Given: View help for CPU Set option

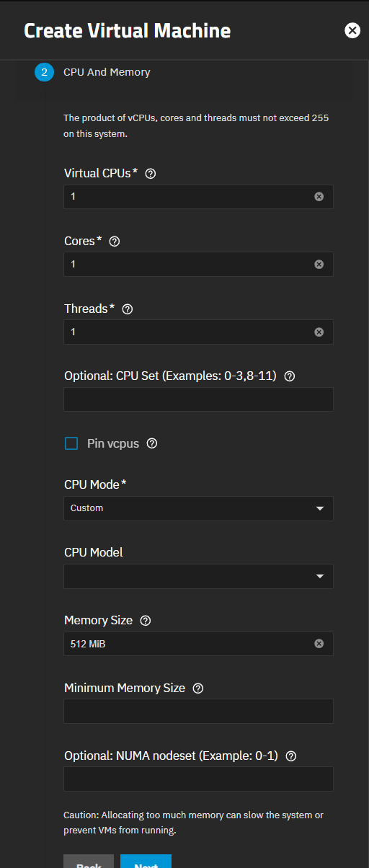Looking at the screenshot, I should click(290, 376).
